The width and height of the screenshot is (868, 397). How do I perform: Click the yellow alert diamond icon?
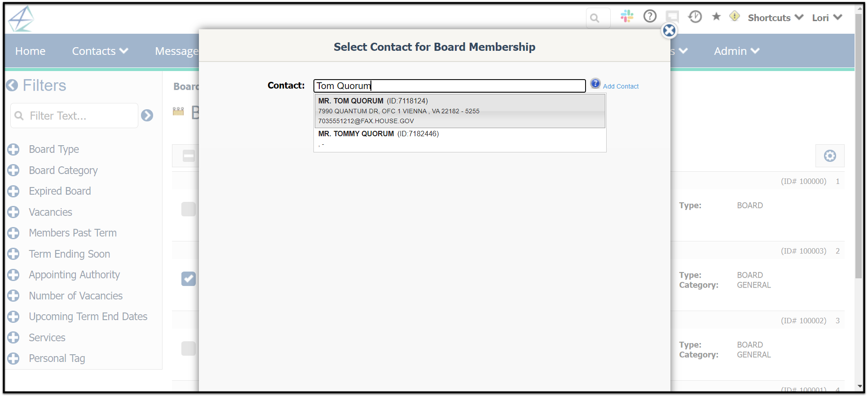pos(735,16)
